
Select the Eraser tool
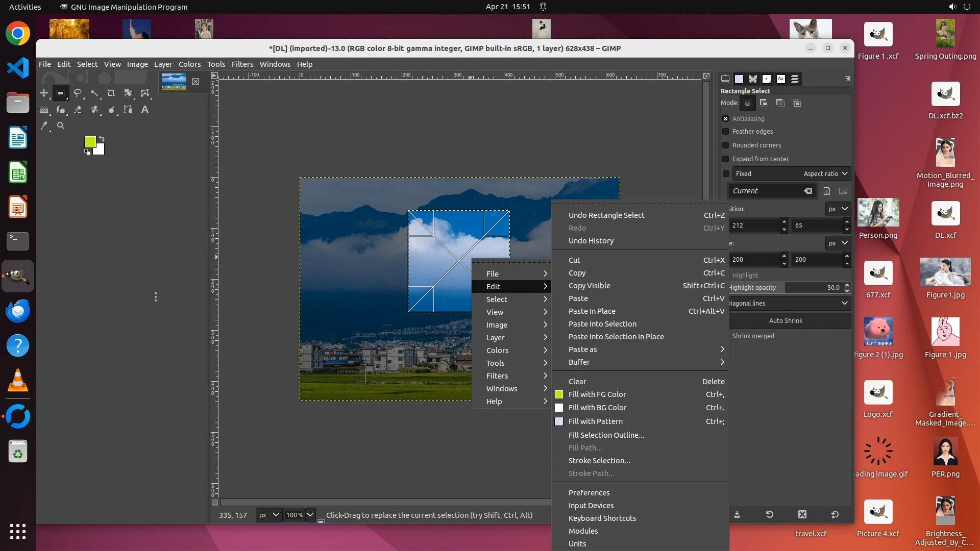tap(78, 109)
